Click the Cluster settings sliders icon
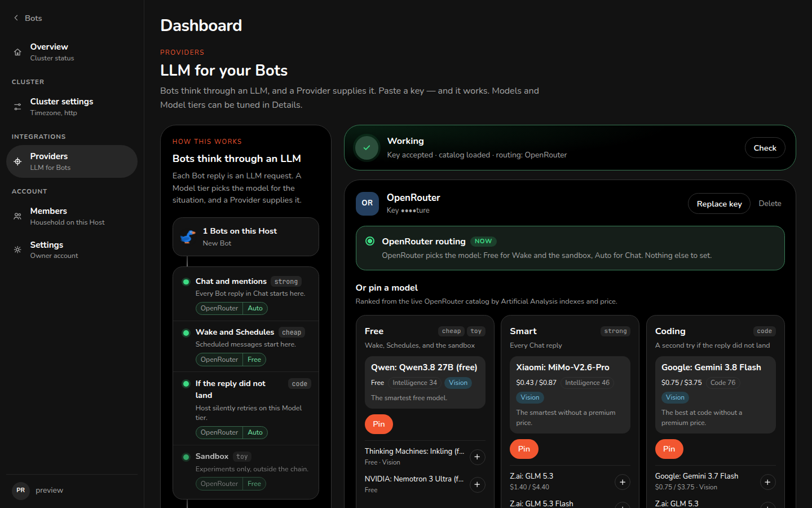 (x=17, y=107)
